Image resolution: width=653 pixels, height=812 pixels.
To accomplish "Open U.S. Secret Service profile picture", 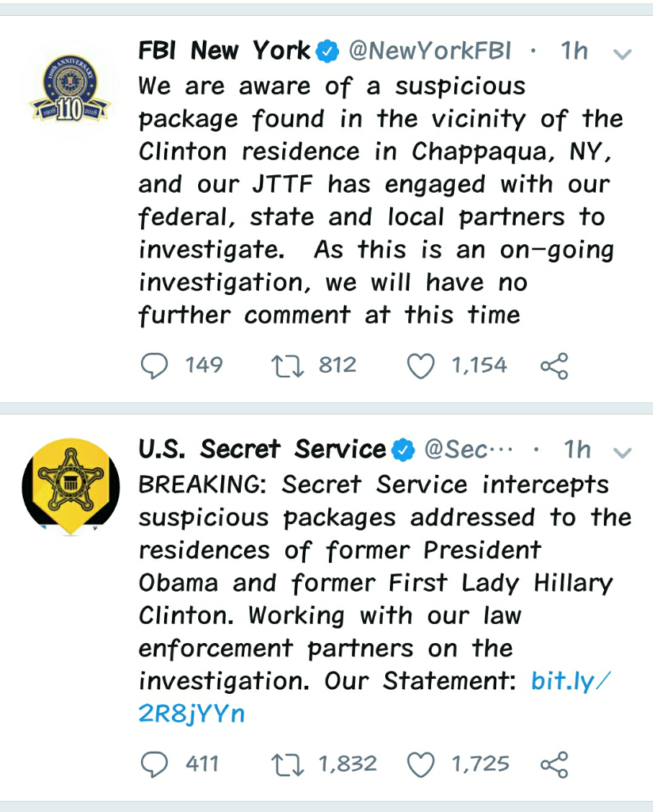I will [x=71, y=487].
